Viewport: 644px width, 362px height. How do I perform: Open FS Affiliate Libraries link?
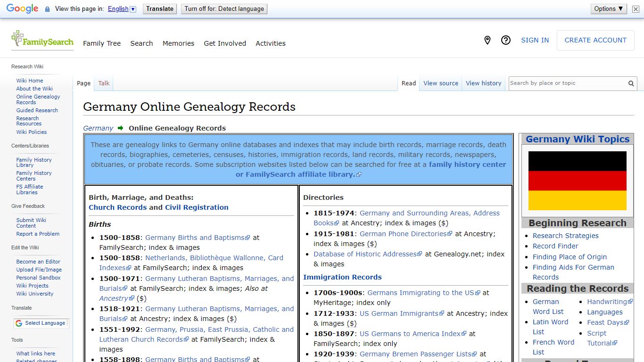click(x=30, y=189)
